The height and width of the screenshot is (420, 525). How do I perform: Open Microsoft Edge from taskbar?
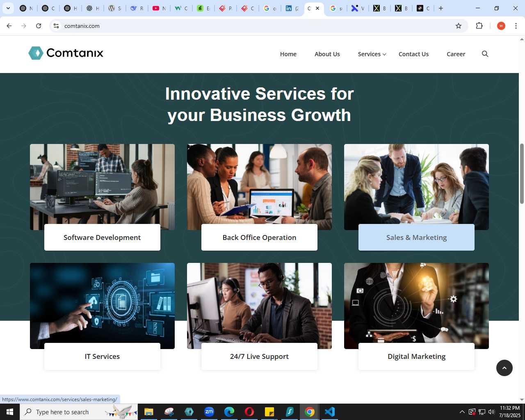(229, 412)
